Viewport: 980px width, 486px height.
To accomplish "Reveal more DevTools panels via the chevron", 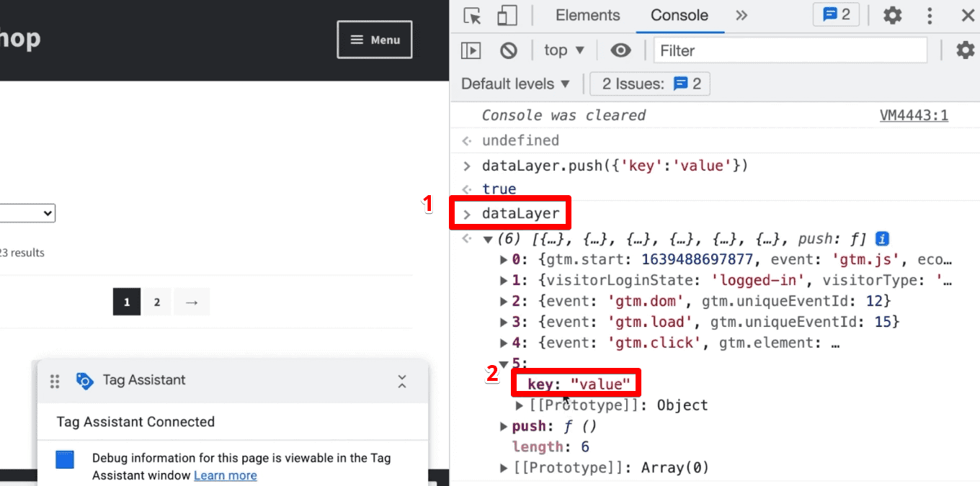I will pyautogui.click(x=741, y=15).
